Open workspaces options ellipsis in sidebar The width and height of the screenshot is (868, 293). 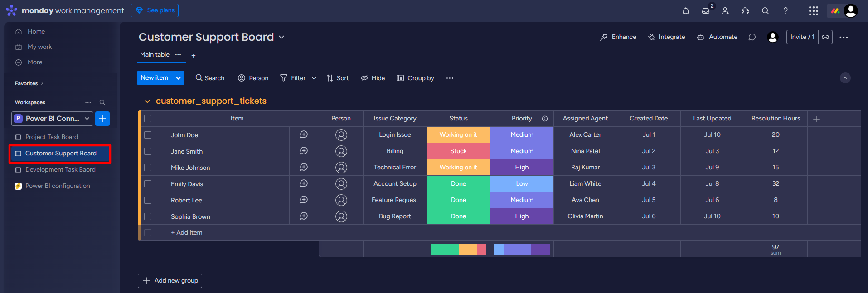(x=88, y=102)
